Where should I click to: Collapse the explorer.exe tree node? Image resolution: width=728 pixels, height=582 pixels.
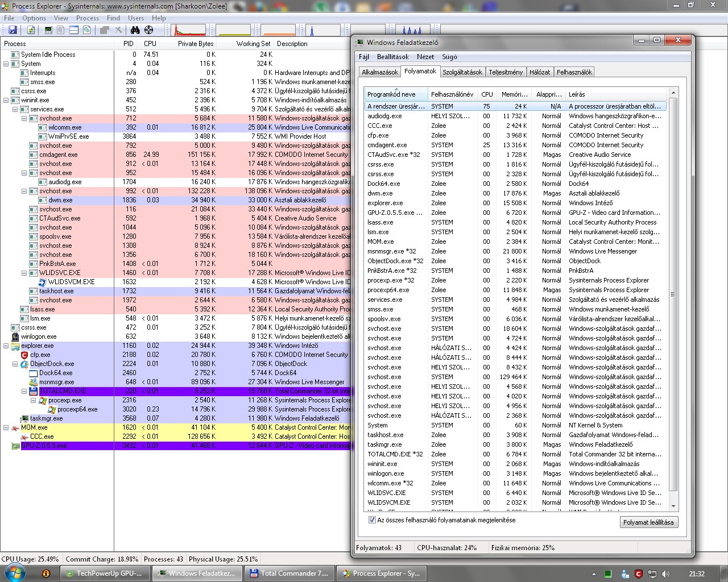(x=6, y=346)
